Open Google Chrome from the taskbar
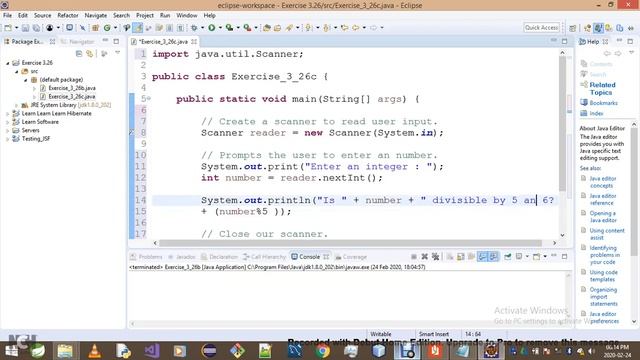The width and height of the screenshot is (640, 360). coord(322,351)
